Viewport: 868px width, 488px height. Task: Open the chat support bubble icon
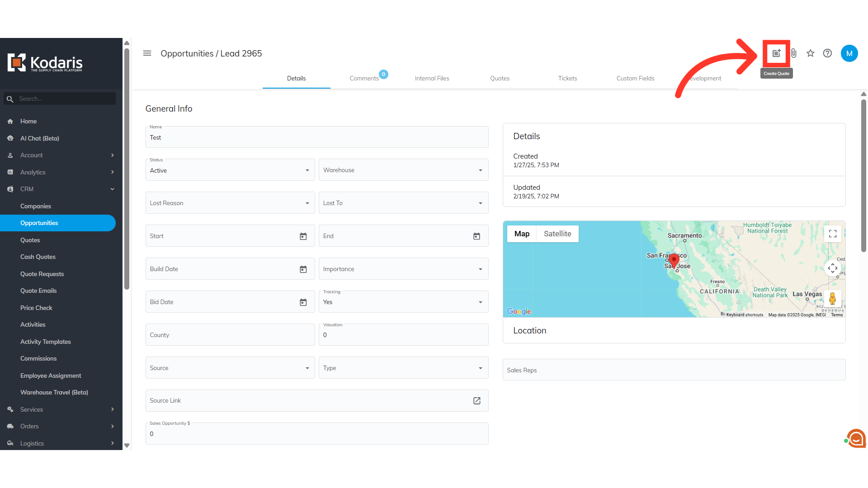[856, 438]
